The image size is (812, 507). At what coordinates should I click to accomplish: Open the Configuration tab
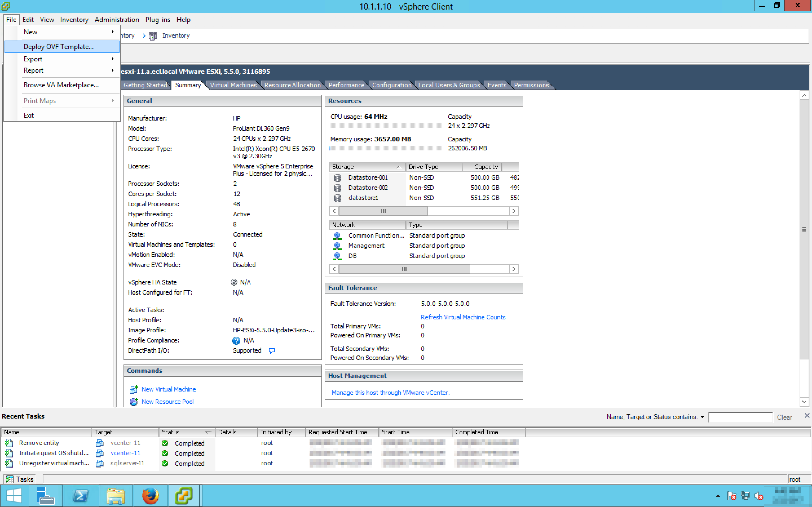click(x=392, y=85)
